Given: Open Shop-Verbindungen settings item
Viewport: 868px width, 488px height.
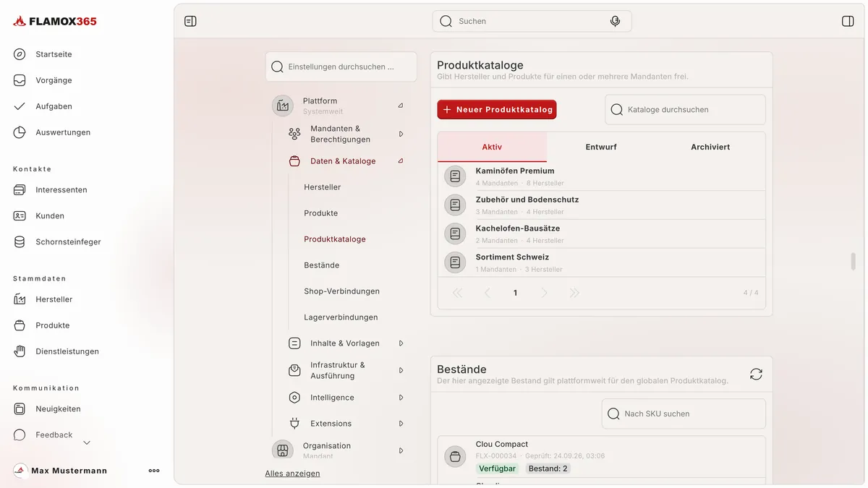Looking at the screenshot, I should [x=342, y=291].
